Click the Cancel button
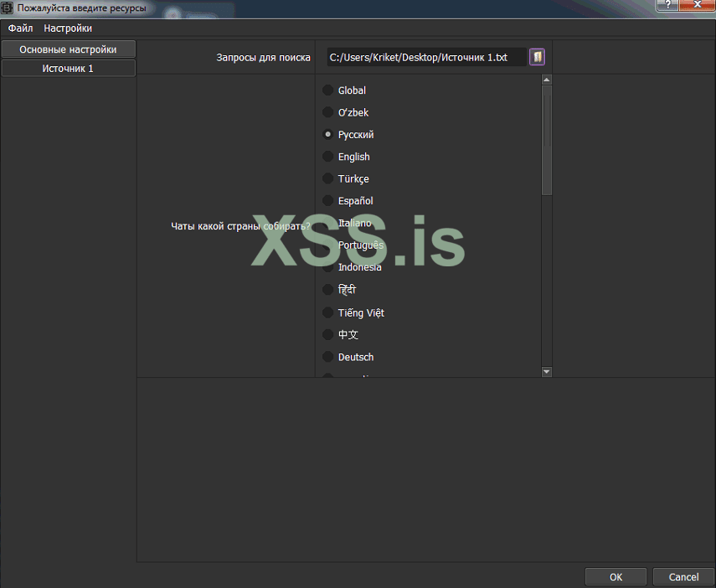This screenshot has width=716, height=588. pyautogui.click(x=683, y=576)
